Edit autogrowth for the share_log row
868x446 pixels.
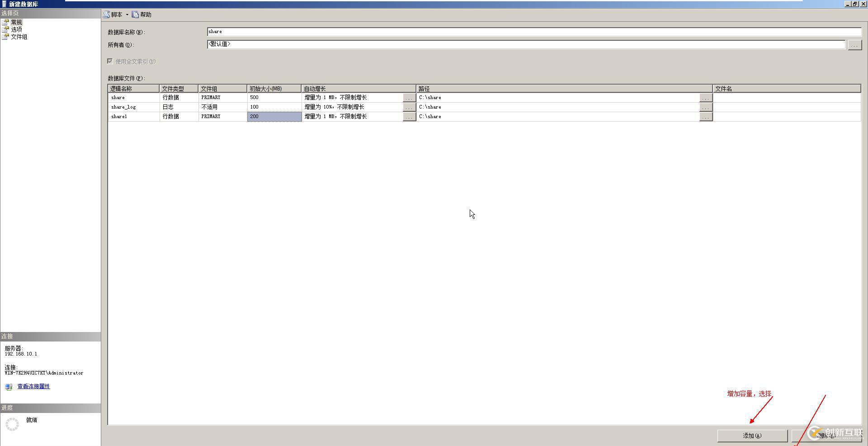click(409, 107)
